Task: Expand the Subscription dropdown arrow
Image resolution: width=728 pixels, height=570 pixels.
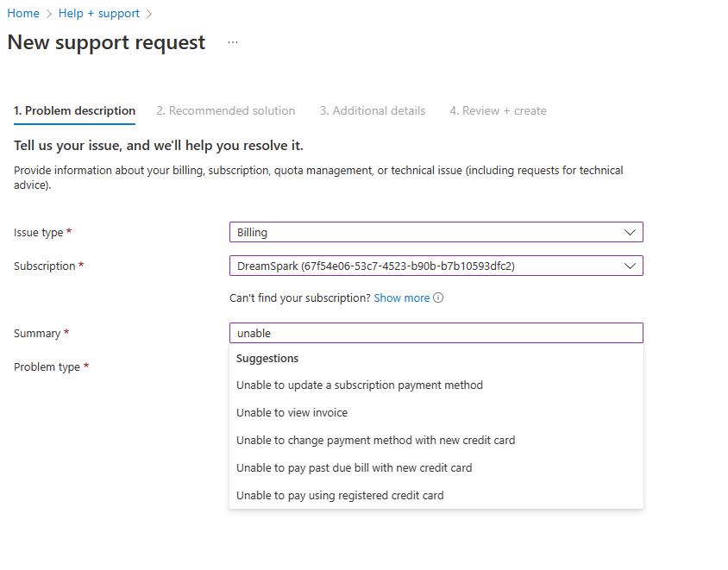Action: point(630,266)
